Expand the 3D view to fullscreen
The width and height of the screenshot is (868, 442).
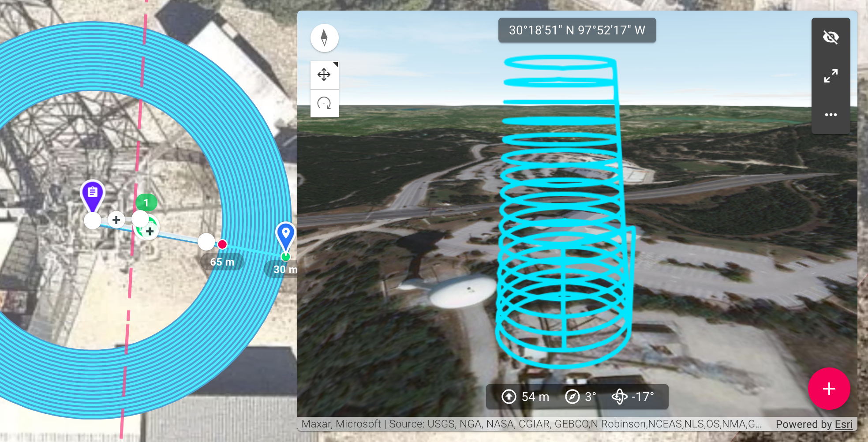tap(831, 76)
